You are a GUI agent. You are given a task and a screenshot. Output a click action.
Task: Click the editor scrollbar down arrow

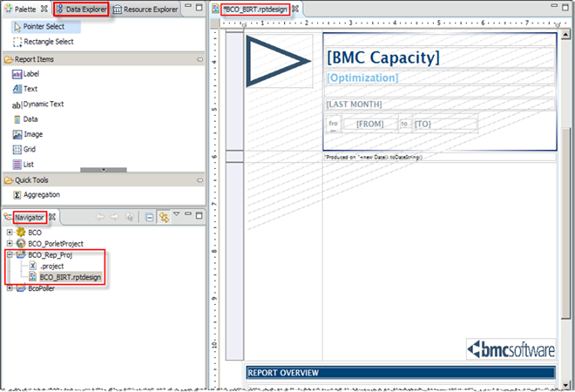[x=565, y=385]
